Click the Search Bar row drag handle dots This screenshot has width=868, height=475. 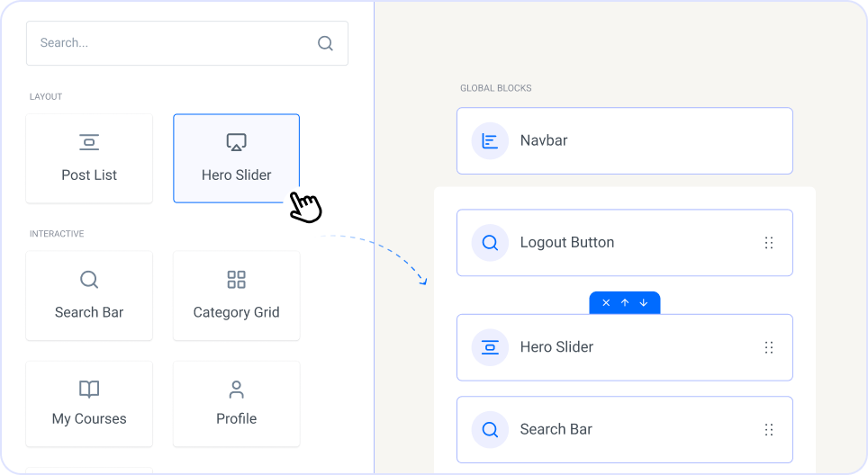769,430
